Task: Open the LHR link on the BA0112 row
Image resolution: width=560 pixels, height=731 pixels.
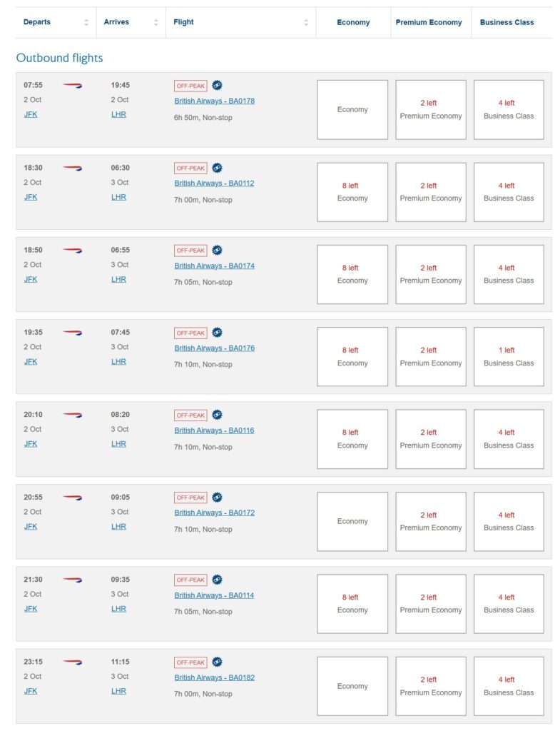Action: [x=118, y=197]
